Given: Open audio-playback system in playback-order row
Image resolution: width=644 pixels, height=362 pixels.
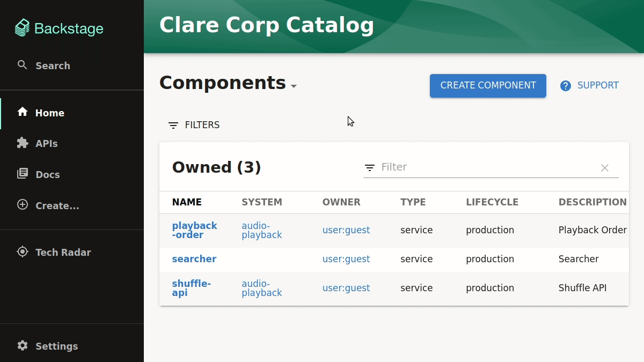Looking at the screenshot, I should pyautogui.click(x=261, y=230).
